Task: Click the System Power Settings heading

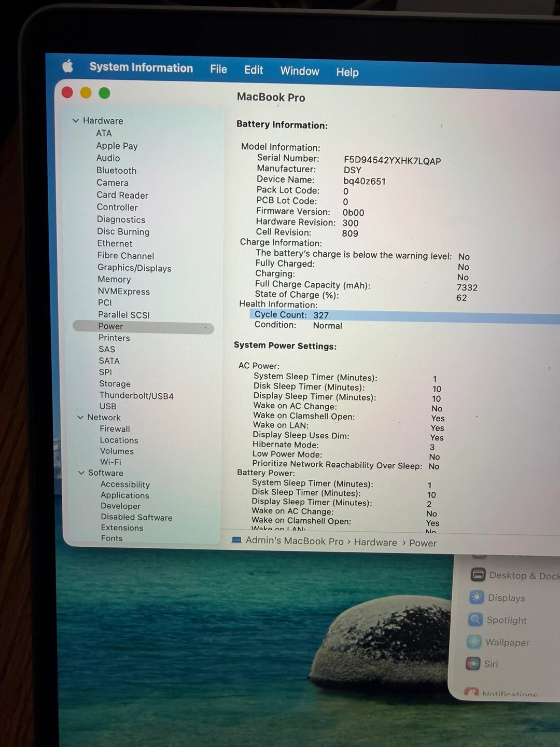Action: click(285, 345)
